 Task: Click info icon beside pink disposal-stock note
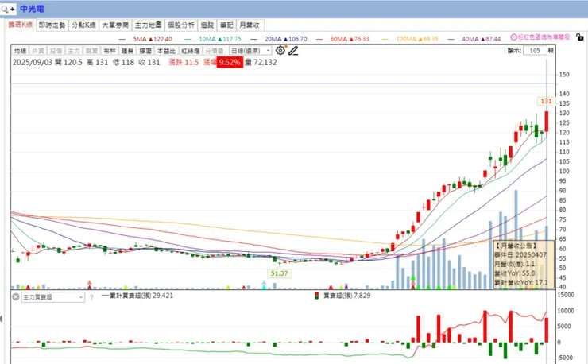tap(514, 37)
